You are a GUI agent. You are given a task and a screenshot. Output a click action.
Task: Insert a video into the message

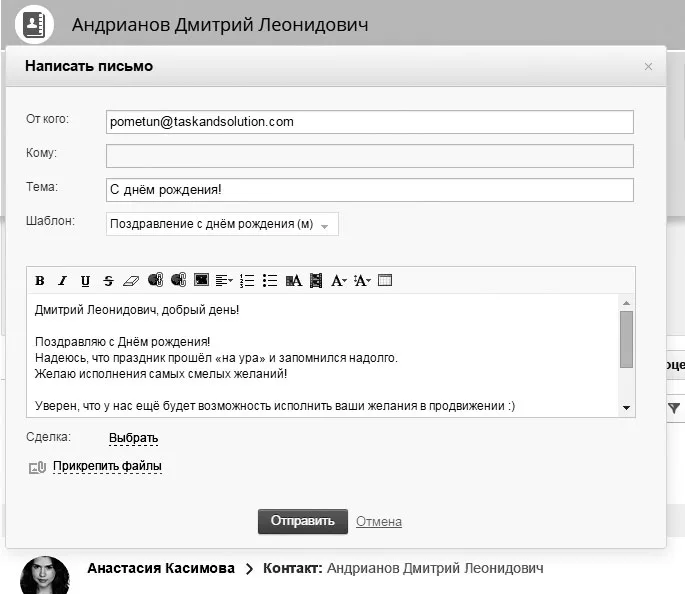tap(316, 280)
